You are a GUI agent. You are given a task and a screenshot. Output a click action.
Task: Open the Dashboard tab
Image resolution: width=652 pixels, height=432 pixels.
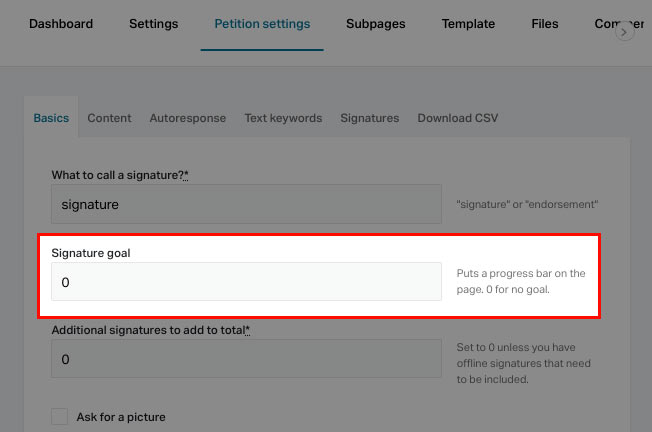61,24
